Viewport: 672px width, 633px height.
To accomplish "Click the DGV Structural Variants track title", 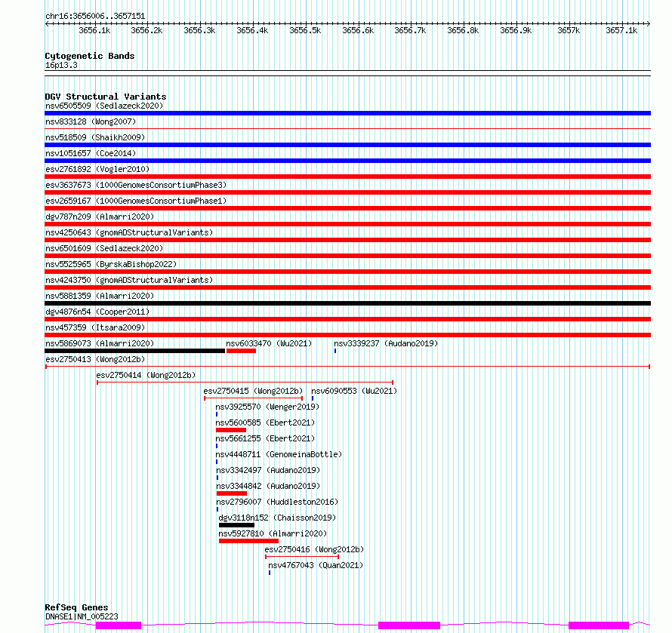I will (106, 97).
